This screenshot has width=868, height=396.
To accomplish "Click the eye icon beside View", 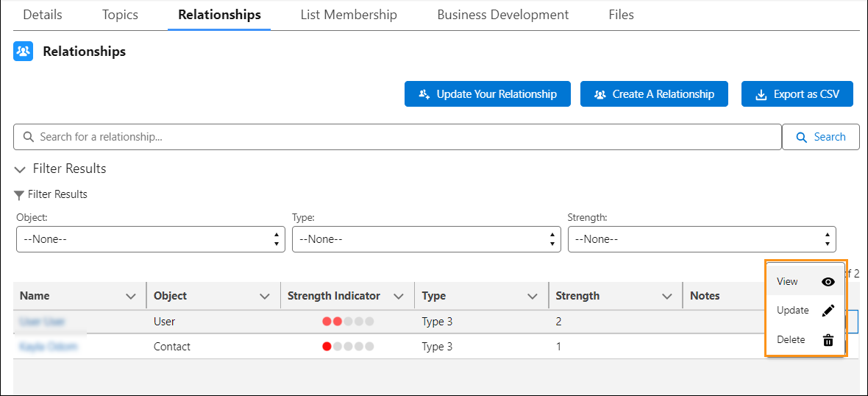I will click(828, 281).
